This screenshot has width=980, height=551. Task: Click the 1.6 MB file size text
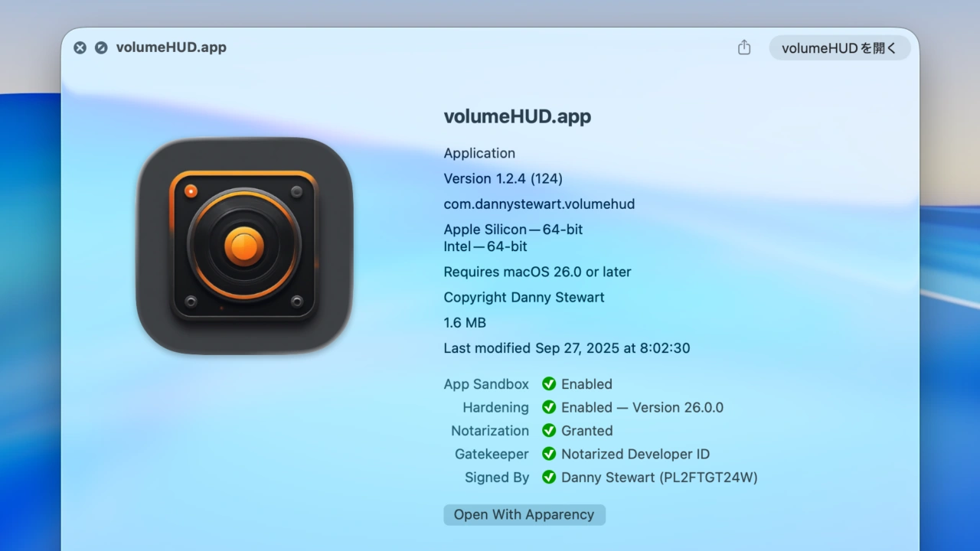click(x=465, y=322)
